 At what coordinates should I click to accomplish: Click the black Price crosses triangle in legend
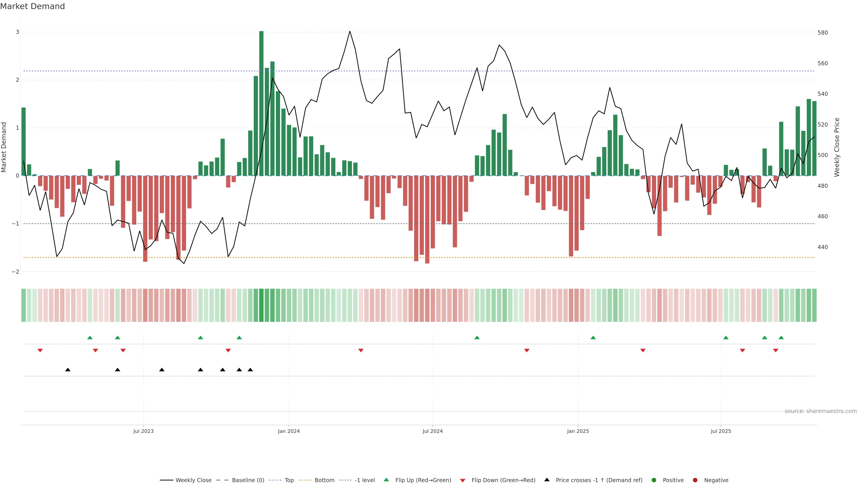[x=547, y=480]
